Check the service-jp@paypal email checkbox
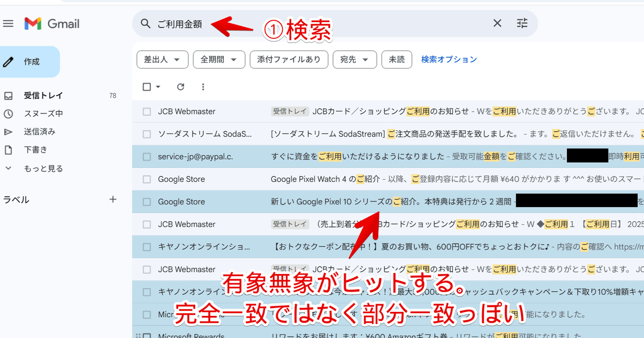 pos(147,157)
